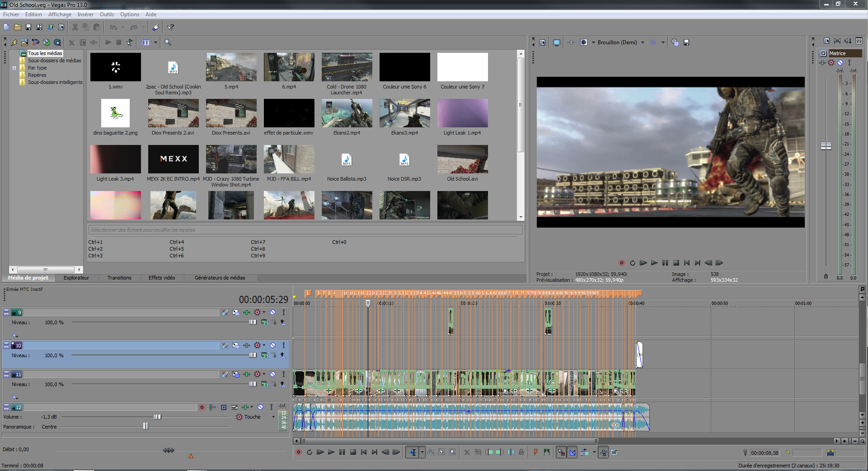
Task: Toggle Enable Snapping in timeline toolbar
Action: pos(561,452)
